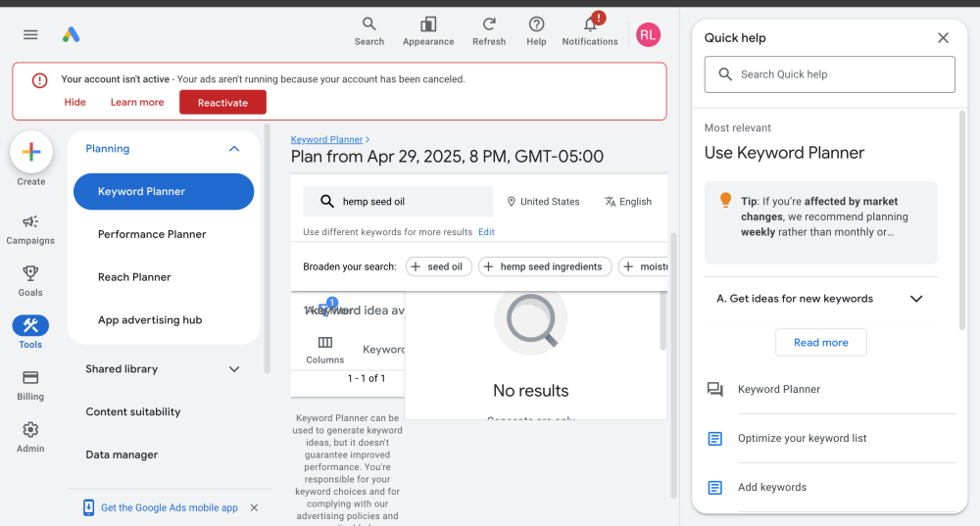Viewport: 980px width, 526px height.
Task: Open Notifications bell icon
Action: [x=590, y=24]
